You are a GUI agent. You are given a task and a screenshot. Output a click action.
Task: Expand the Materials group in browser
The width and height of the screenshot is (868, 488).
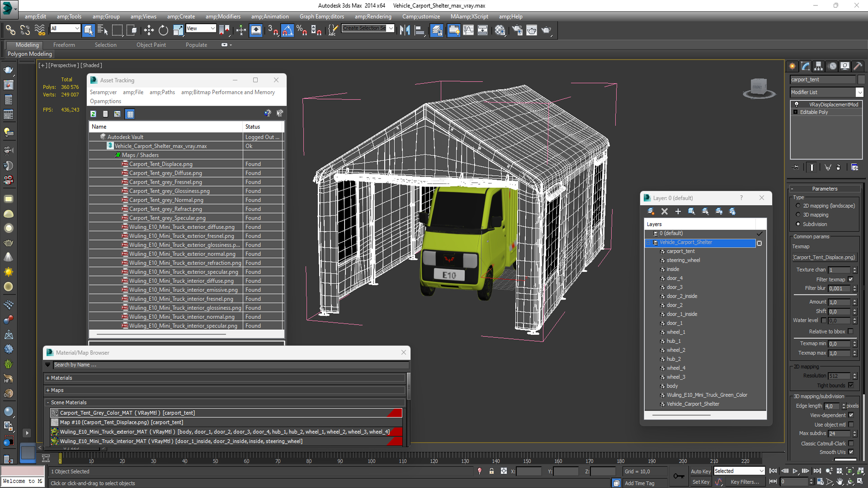click(x=48, y=378)
